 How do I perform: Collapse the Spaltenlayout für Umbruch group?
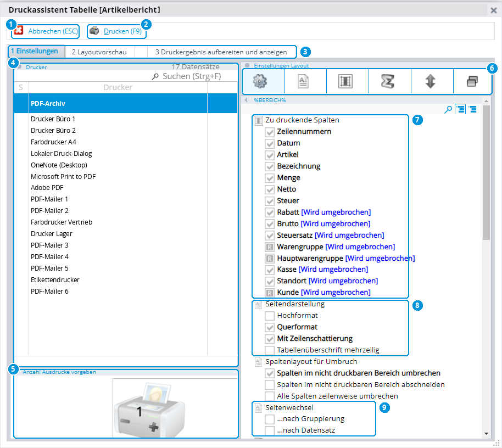258,362
